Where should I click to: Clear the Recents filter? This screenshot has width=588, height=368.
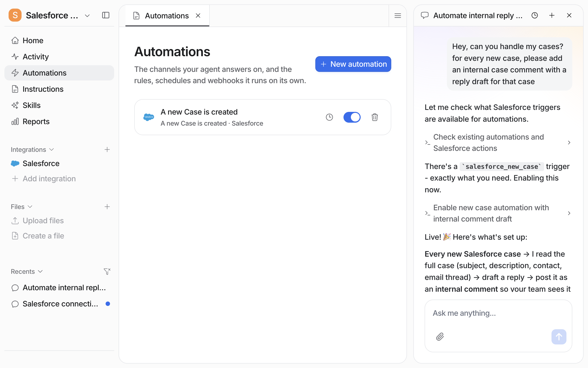(x=107, y=271)
